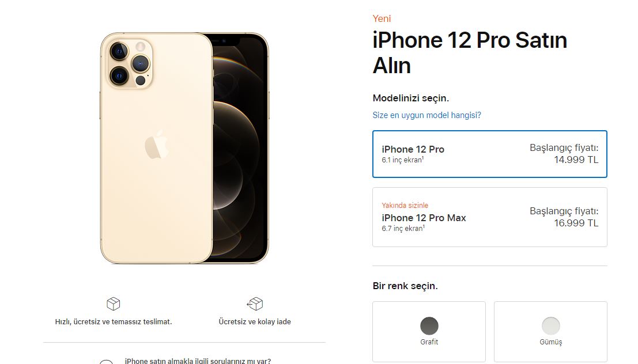Click the 'iPhone 12 Pro Satın Alın' heading
The height and width of the screenshot is (364, 638).
470,53
